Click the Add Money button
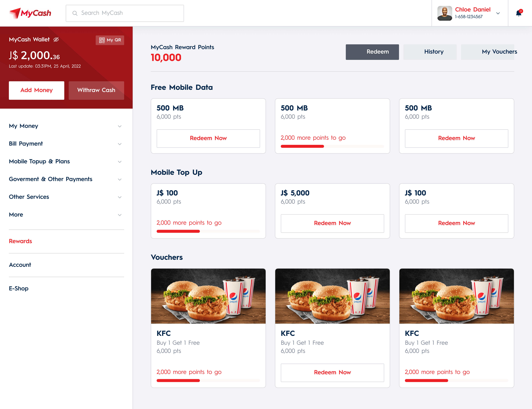The image size is (532, 409). [36, 90]
